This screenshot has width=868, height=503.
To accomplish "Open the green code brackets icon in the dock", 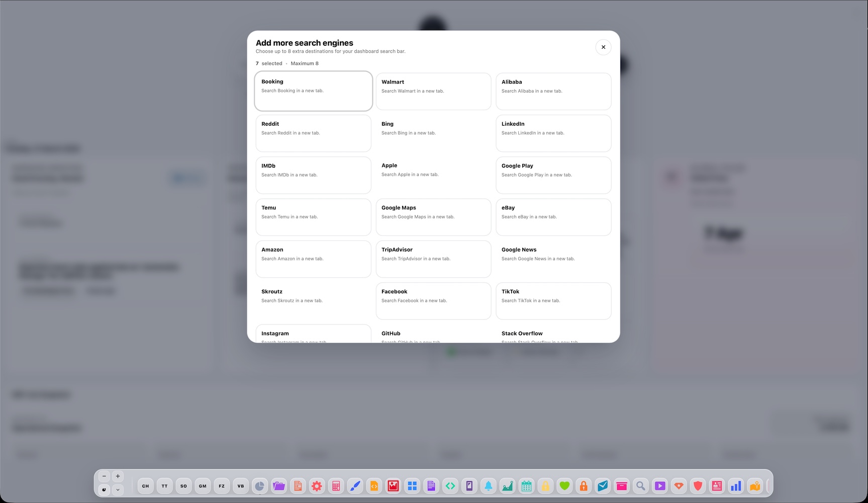I will 450,486.
